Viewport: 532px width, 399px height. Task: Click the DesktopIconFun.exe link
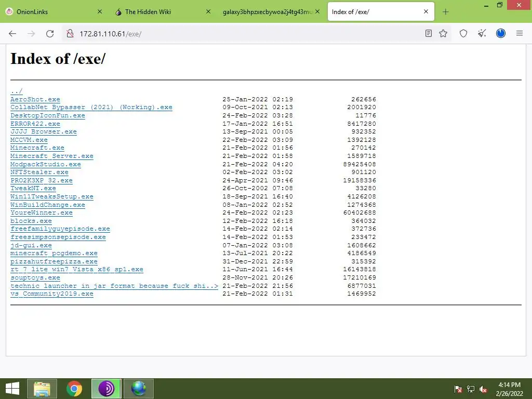click(x=48, y=115)
